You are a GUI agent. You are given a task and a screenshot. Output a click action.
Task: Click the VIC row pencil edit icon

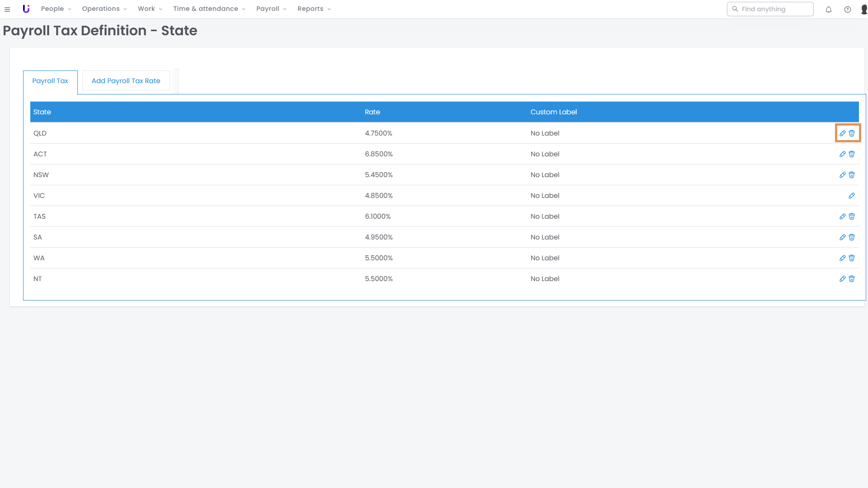click(x=852, y=196)
